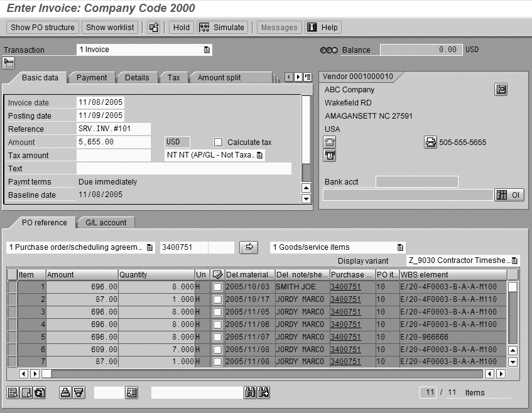Click the vendor telephone icon
532x413 pixels.
[330, 142]
